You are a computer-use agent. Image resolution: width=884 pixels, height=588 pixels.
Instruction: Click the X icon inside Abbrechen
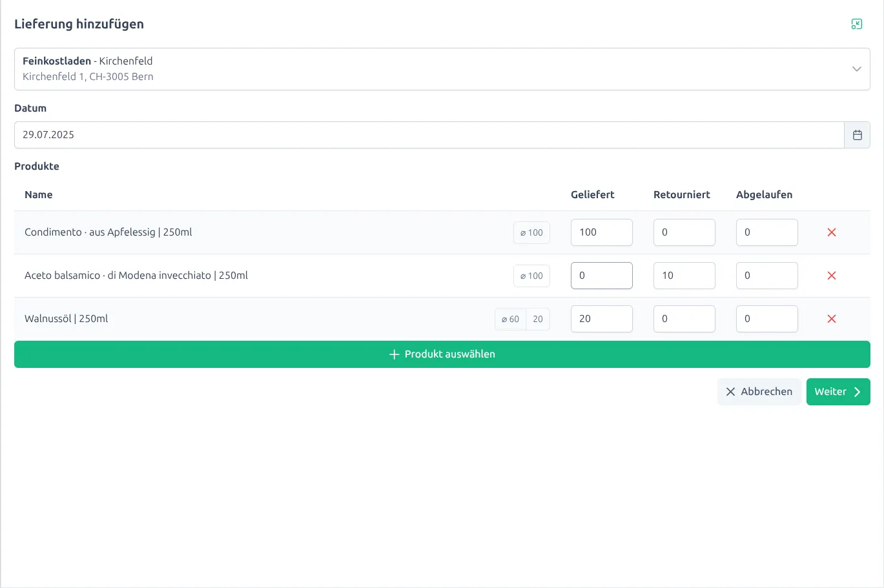(x=730, y=392)
